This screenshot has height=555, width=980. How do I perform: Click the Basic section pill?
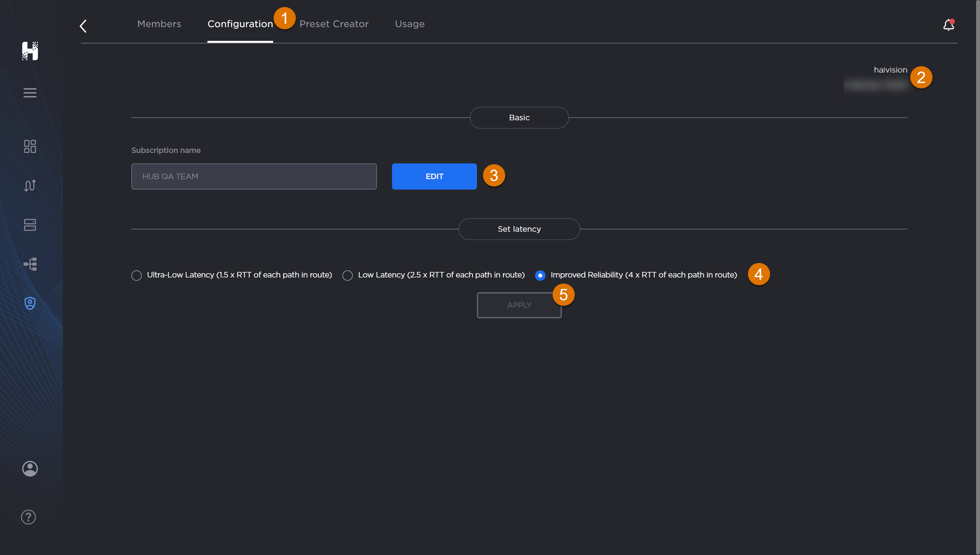coord(519,117)
